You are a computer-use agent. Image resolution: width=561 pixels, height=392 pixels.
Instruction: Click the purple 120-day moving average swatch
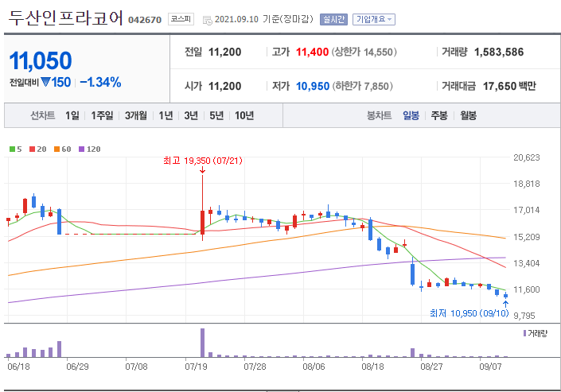pyautogui.click(x=82, y=149)
